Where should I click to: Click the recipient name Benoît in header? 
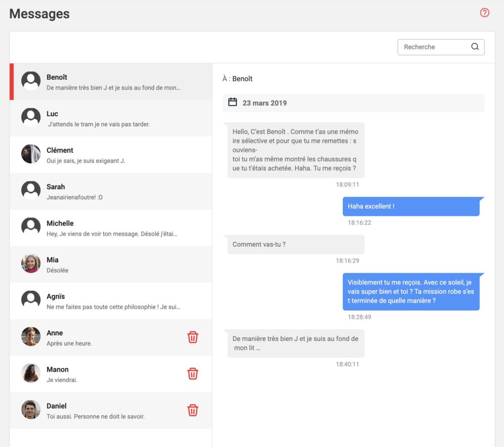click(242, 79)
